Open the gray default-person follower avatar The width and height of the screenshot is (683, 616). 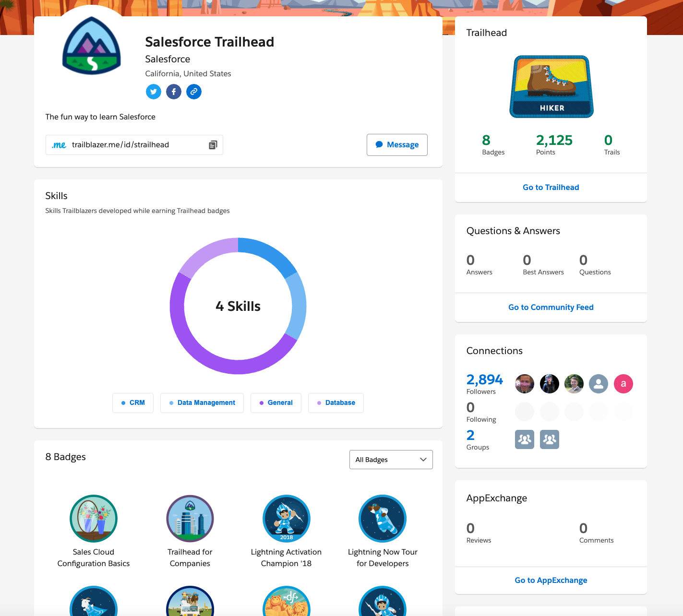[599, 384]
